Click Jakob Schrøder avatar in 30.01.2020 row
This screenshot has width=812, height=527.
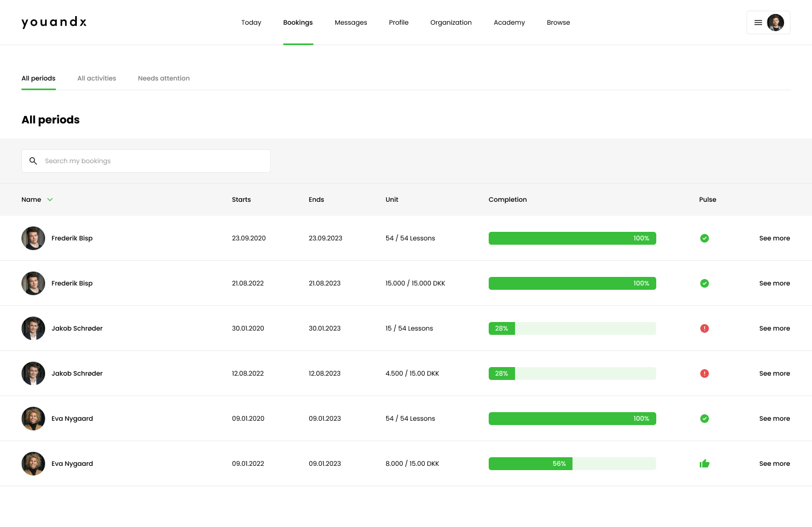coord(33,328)
